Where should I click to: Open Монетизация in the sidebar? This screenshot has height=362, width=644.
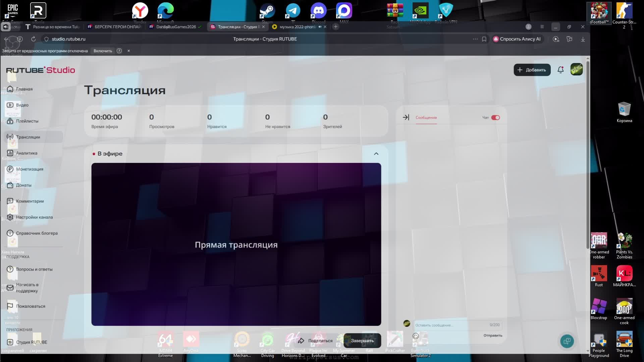pyautogui.click(x=25, y=169)
